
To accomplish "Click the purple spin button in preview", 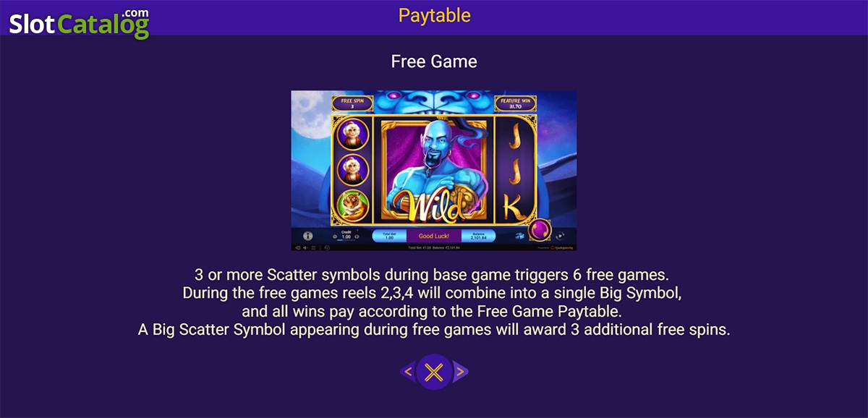I will (540, 231).
